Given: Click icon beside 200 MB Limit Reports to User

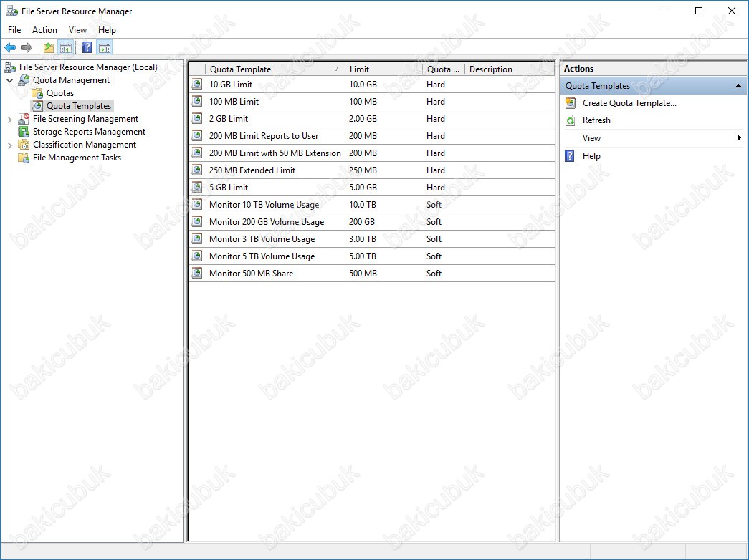Looking at the screenshot, I should (197, 136).
